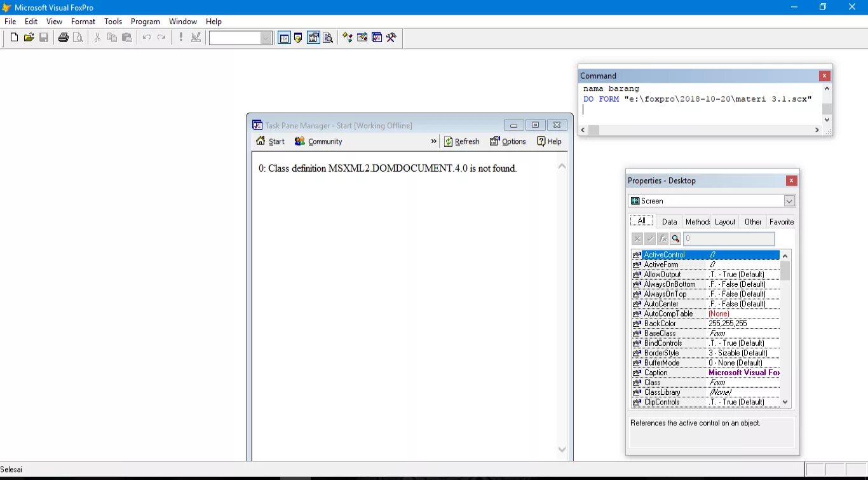Toggle the Properties Window toolbar button

pyautogui.click(x=313, y=38)
